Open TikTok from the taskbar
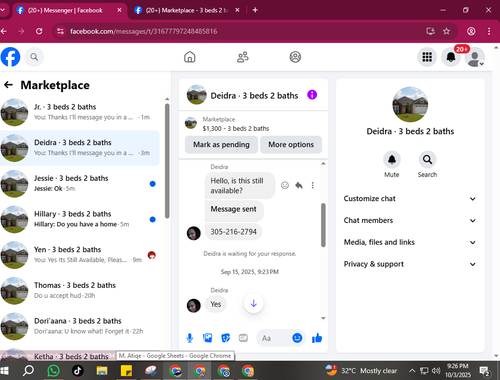 (x=78, y=371)
